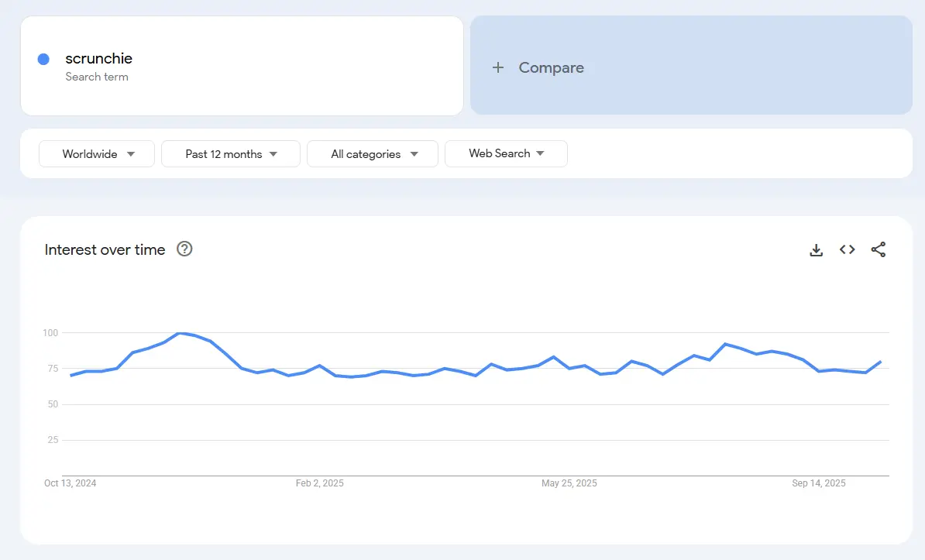Download the Interest over time data
The width and height of the screenshot is (925, 560).
coord(816,249)
